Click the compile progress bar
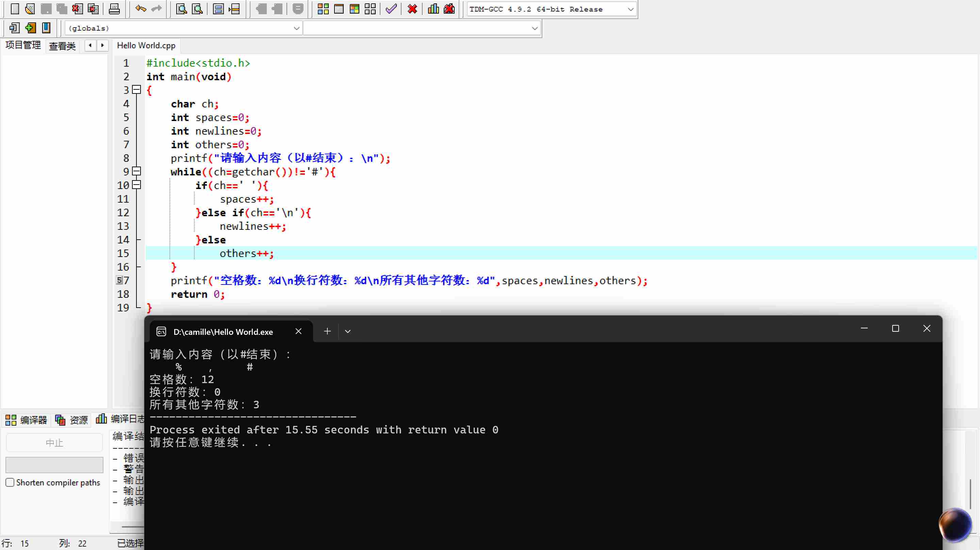This screenshot has height=550, width=980. (54, 464)
